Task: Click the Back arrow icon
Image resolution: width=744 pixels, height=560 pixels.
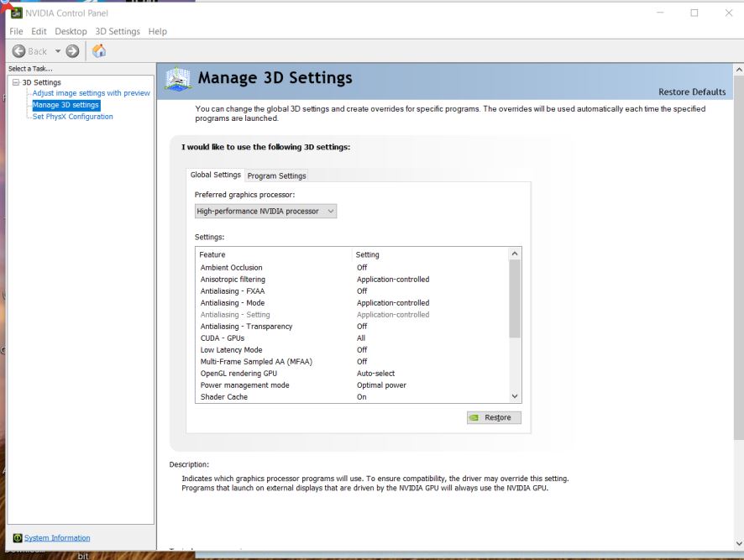Action: [18, 51]
